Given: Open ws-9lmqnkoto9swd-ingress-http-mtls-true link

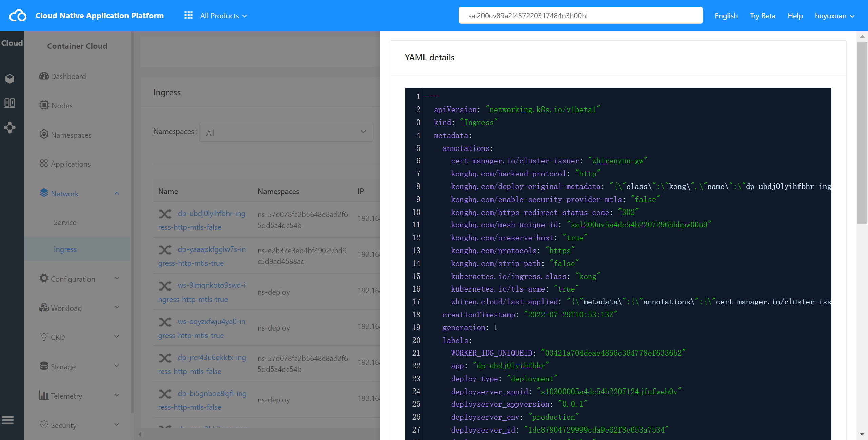Looking at the screenshot, I should coord(202,292).
